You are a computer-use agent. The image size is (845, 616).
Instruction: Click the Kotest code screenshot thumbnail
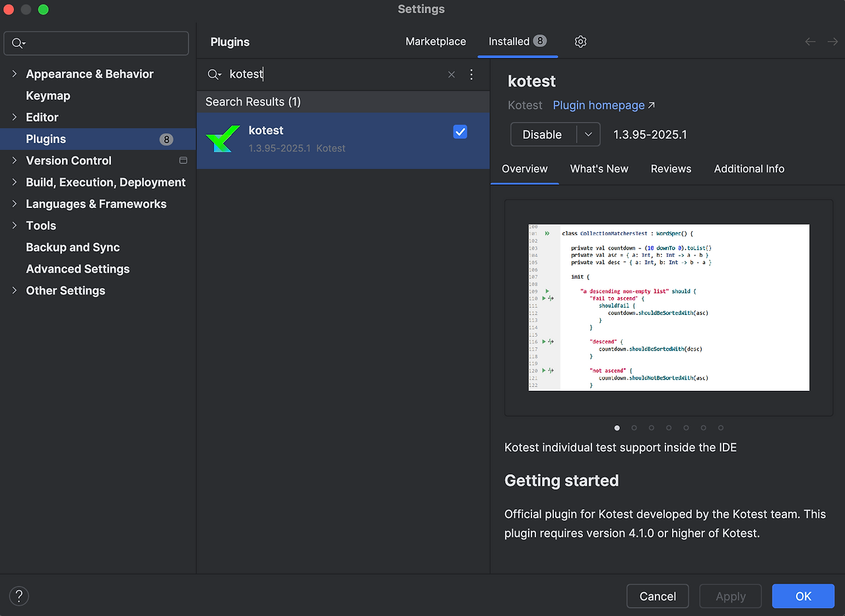tap(669, 308)
